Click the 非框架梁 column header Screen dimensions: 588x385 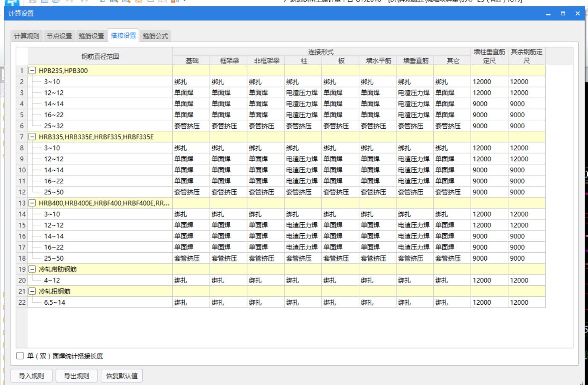266,61
